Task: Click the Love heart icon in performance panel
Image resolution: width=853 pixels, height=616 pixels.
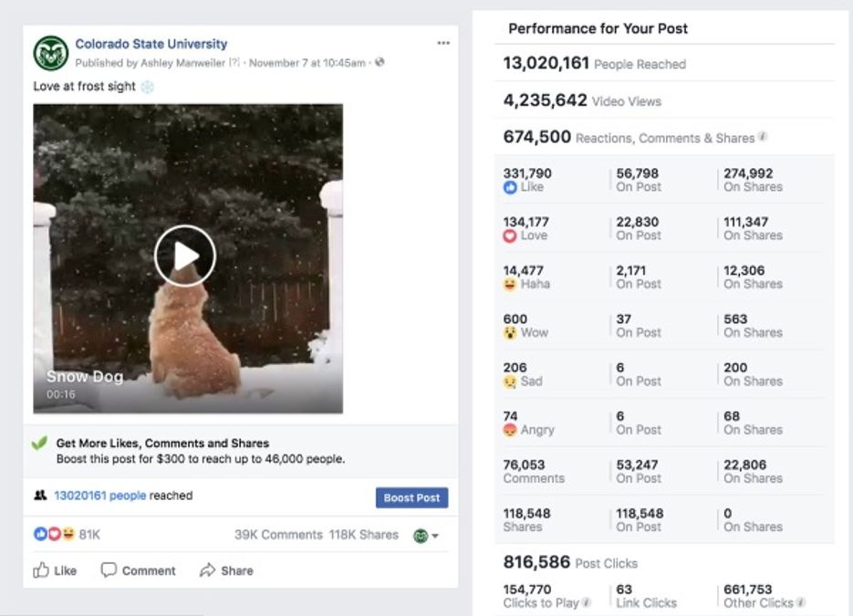Action: (510, 235)
